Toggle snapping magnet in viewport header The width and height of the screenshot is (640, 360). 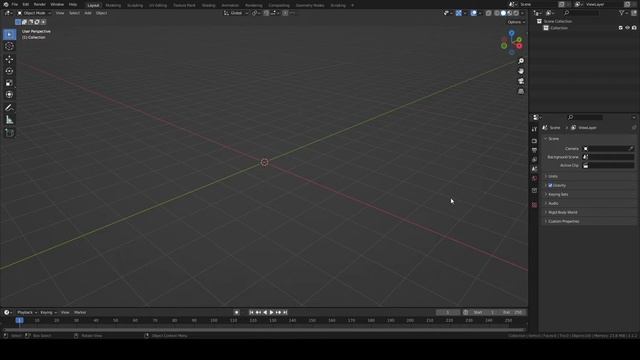(x=266, y=13)
